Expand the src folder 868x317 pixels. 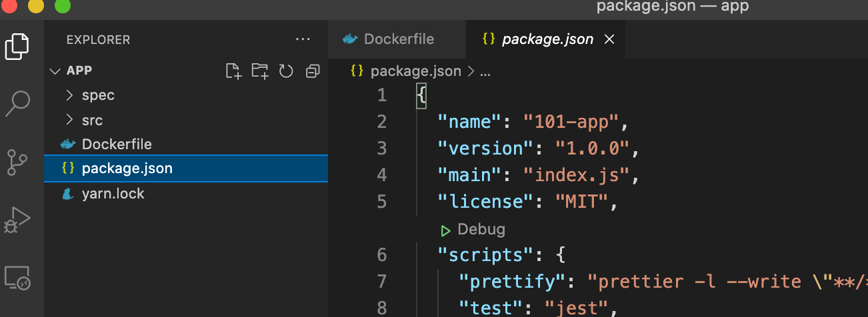pos(92,121)
